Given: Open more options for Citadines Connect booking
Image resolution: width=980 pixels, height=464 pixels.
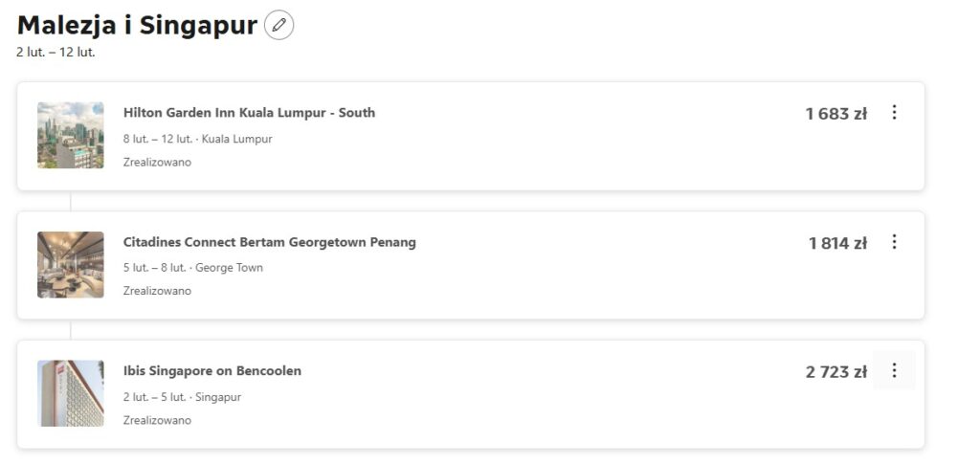Looking at the screenshot, I should click(894, 242).
